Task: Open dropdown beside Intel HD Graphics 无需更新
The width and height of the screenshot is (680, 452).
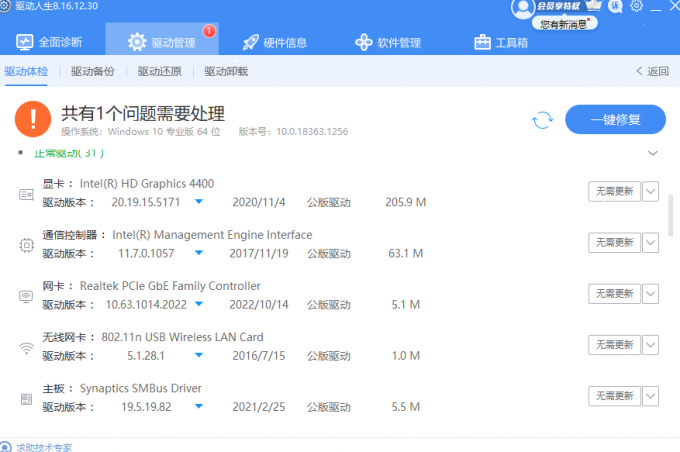Action: coord(650,191)
